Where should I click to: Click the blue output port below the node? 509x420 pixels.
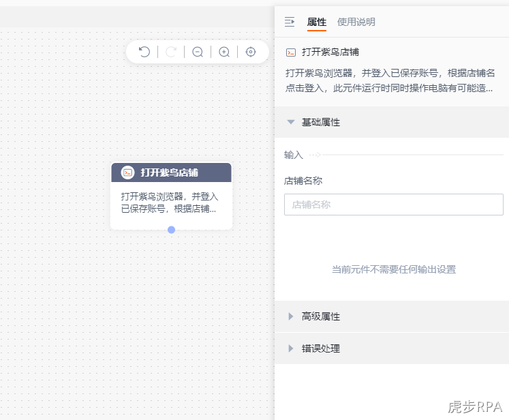172,230
